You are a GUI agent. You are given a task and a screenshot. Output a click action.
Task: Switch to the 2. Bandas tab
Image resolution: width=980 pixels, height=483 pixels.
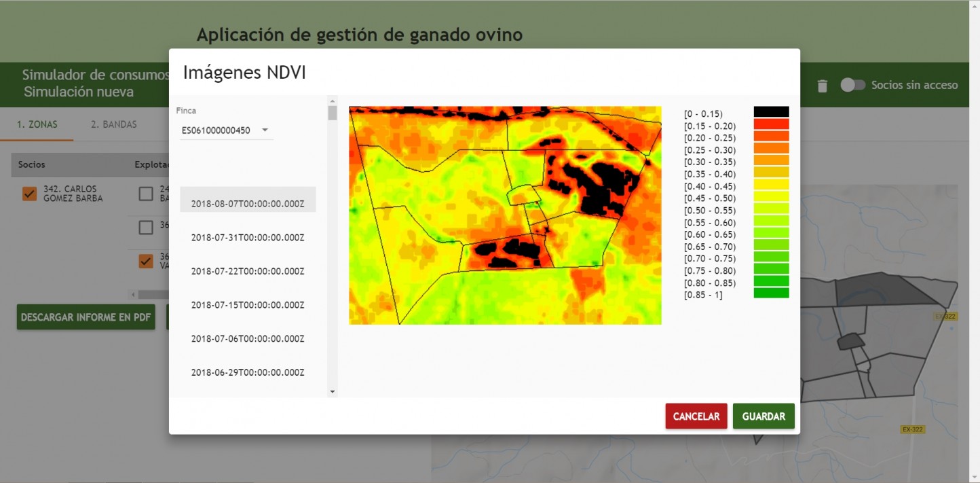[x=114, y=124]
